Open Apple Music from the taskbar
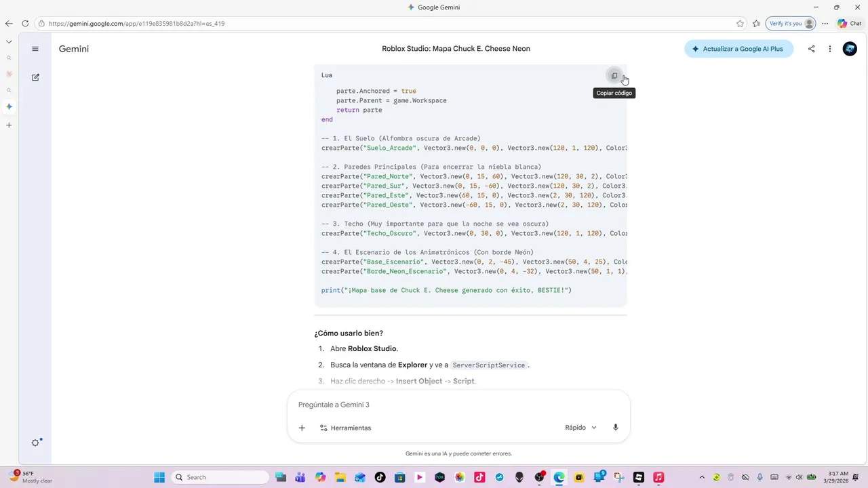 (658, 477)
